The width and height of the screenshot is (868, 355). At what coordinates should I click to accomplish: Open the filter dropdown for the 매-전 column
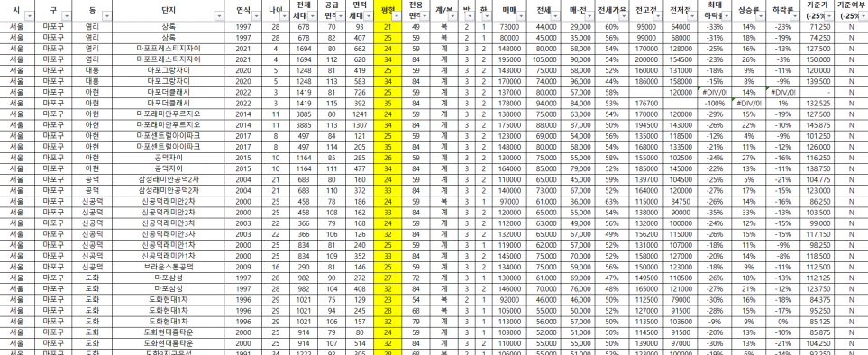click(590, 16)
